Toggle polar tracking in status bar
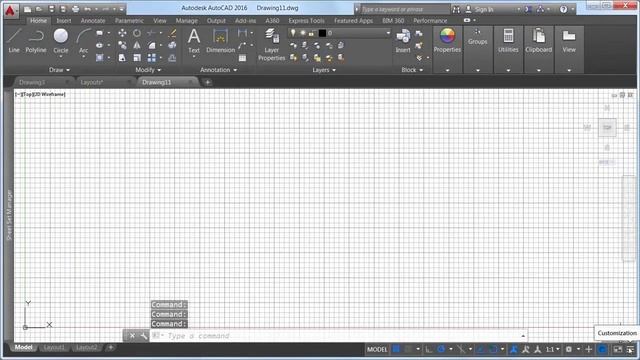 coord(441,349)
